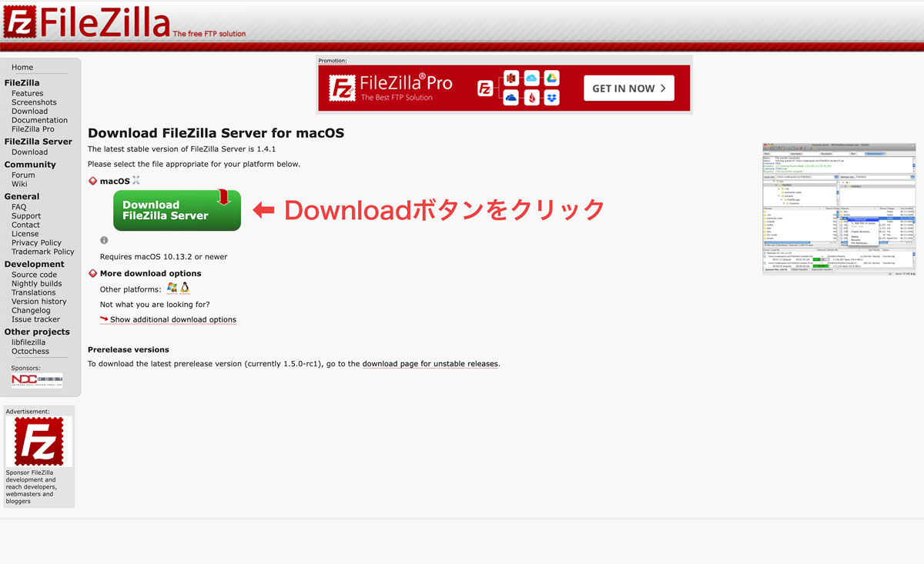Click the GET IN NOW button
The height and width of the screenshot is (564, 924).
(629, 88)
